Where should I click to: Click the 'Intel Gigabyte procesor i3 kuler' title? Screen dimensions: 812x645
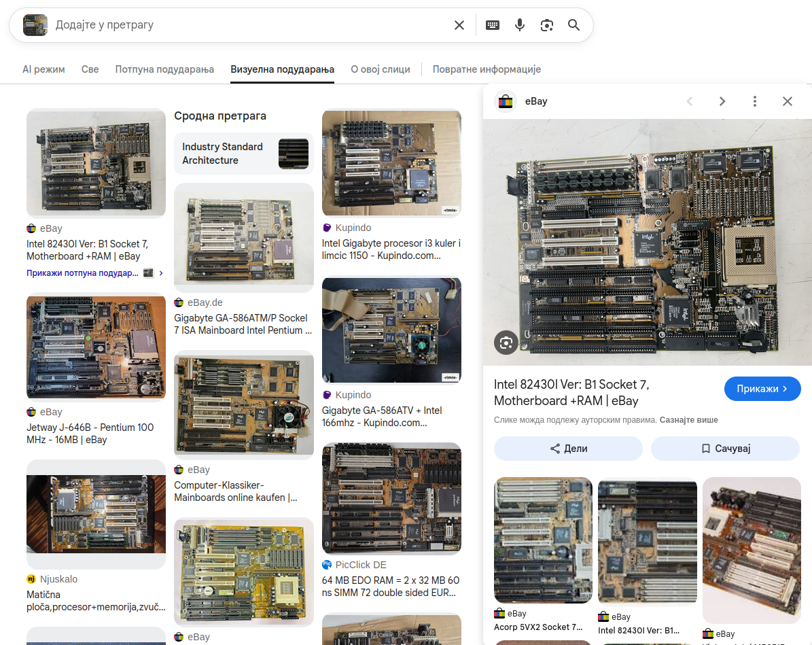point(391,249)
